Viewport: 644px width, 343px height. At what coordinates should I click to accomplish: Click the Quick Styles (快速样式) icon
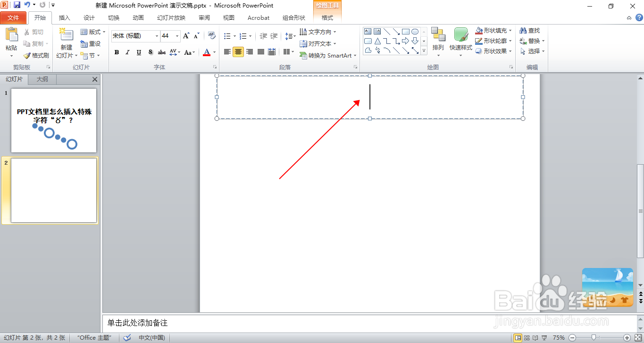pyautogui.click(x=461, y=34)
